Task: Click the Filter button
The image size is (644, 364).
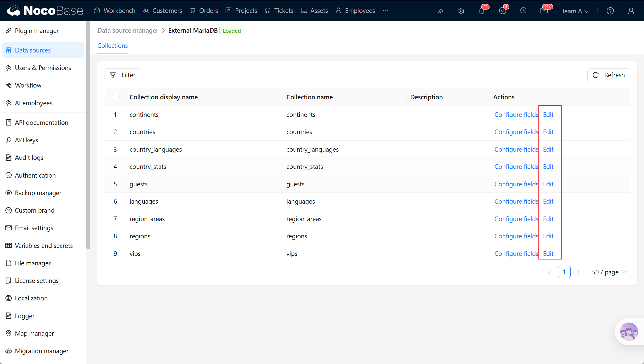Action: (x=122, y=75)
